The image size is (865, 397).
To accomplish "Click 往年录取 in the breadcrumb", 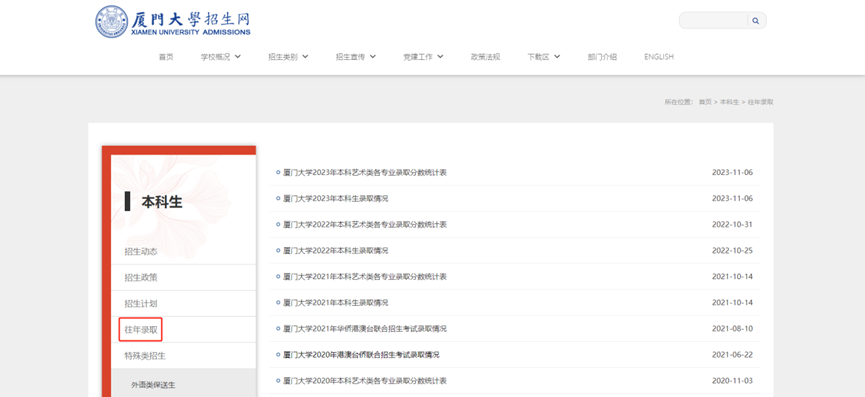I will 760,102.
